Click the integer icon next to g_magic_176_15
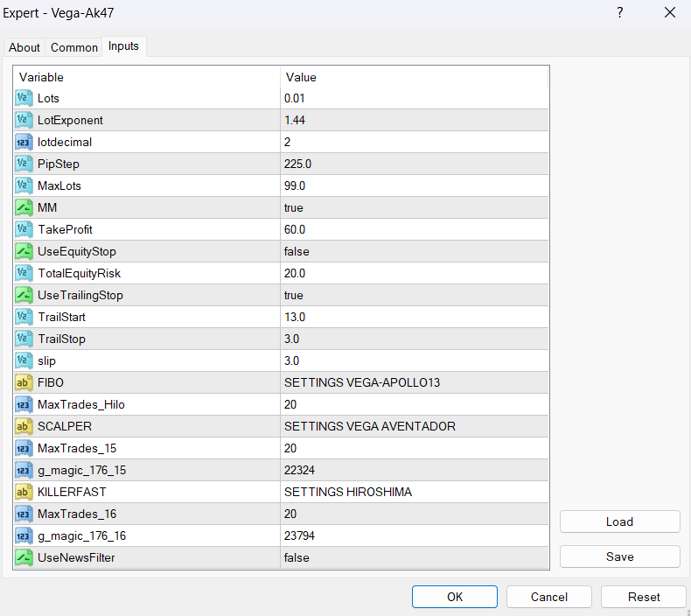This screenshot has width=691, height=616. point(24,470)
